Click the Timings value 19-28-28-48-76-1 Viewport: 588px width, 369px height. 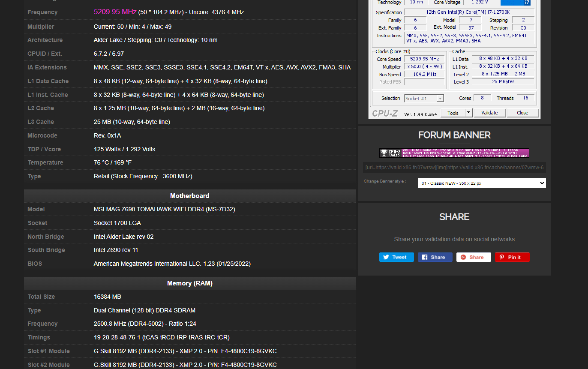pos(162,337)
